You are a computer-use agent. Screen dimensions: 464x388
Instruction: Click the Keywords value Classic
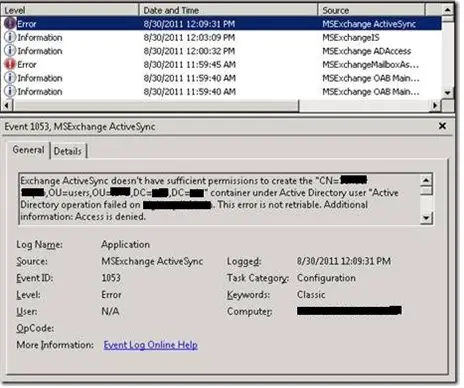point(311,295)
